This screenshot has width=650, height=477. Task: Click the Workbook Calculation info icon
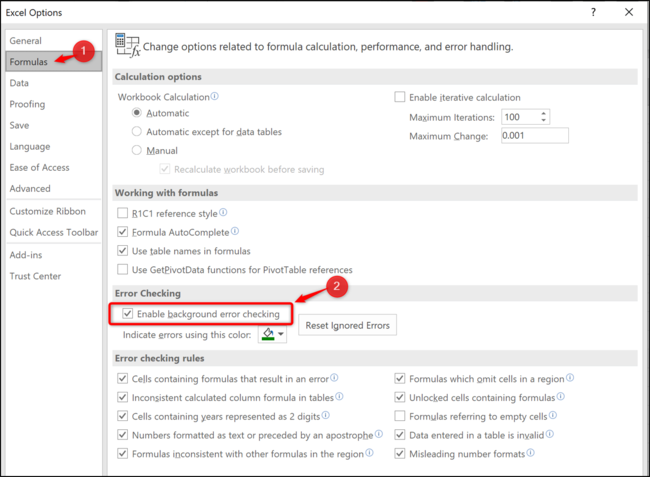point(214,96)
